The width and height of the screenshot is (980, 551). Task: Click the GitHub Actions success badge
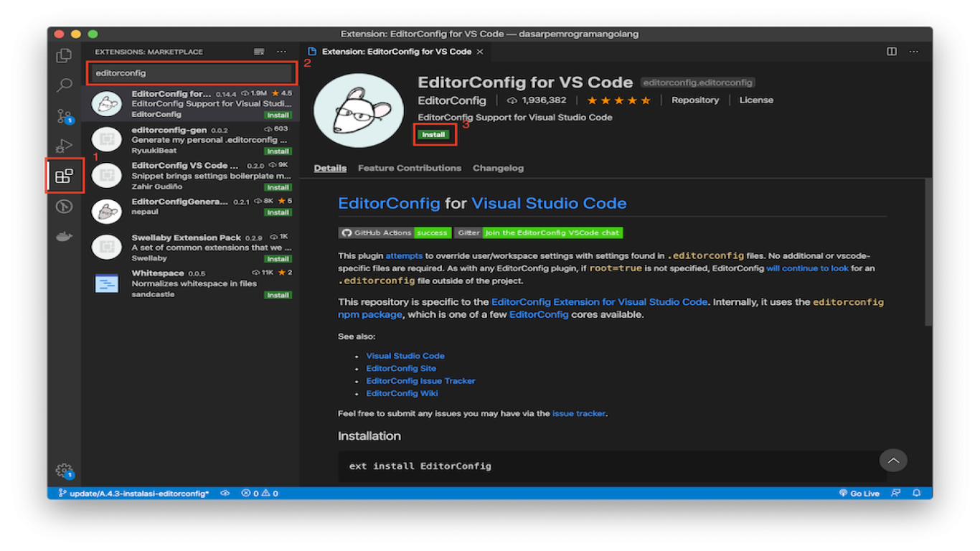click(395, 232)
